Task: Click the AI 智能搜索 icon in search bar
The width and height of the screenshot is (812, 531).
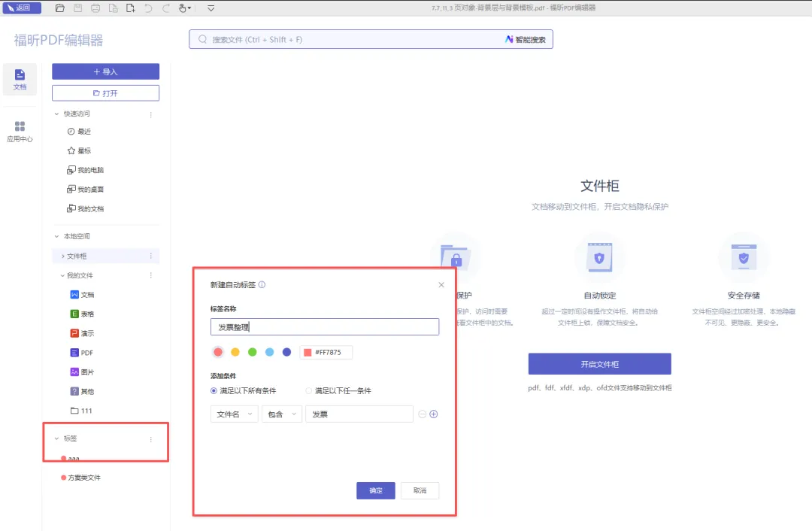Action: (509, 39)
